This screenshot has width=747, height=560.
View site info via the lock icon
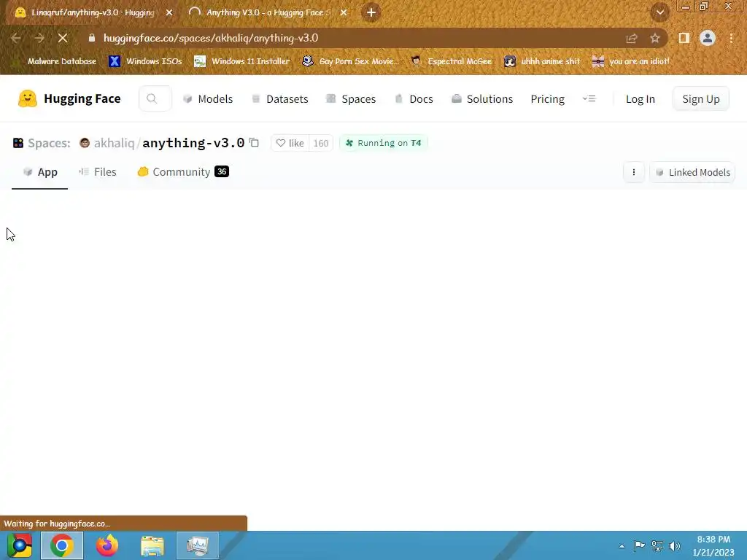[92, 38]
